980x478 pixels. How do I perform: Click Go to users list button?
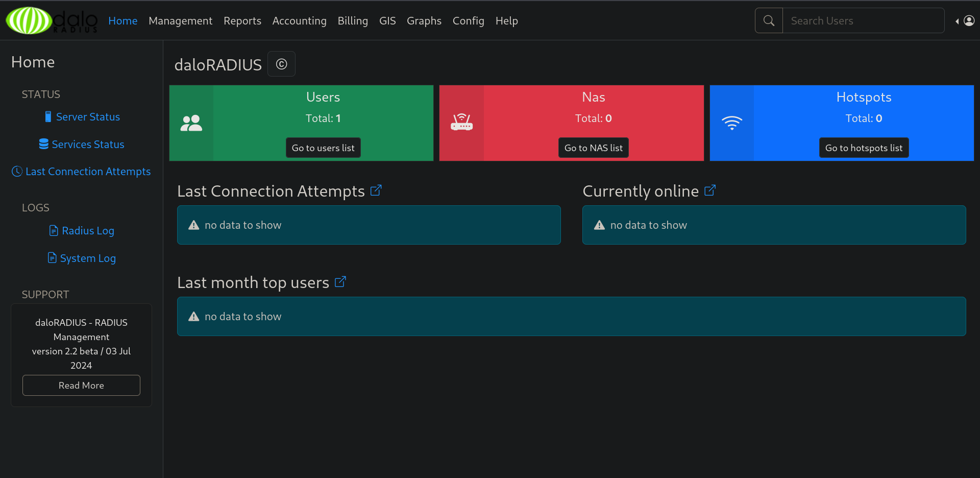[x=323, y=148]
